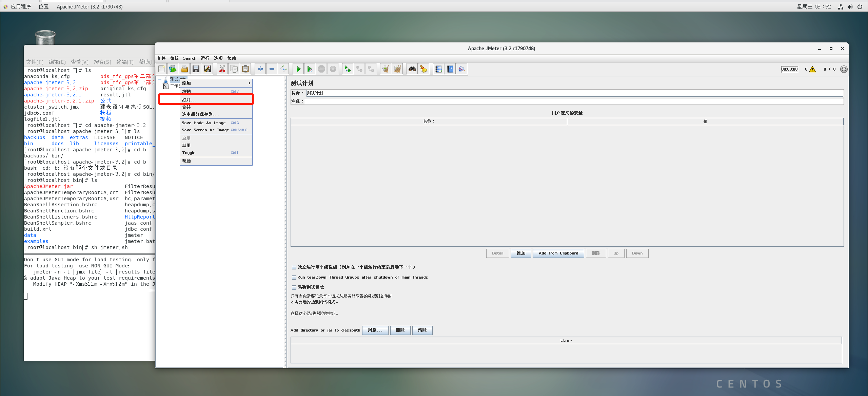Toggle the 函数测试模式 checkbox
Screen dimensions: 868x396
click(x=294, y=287)
